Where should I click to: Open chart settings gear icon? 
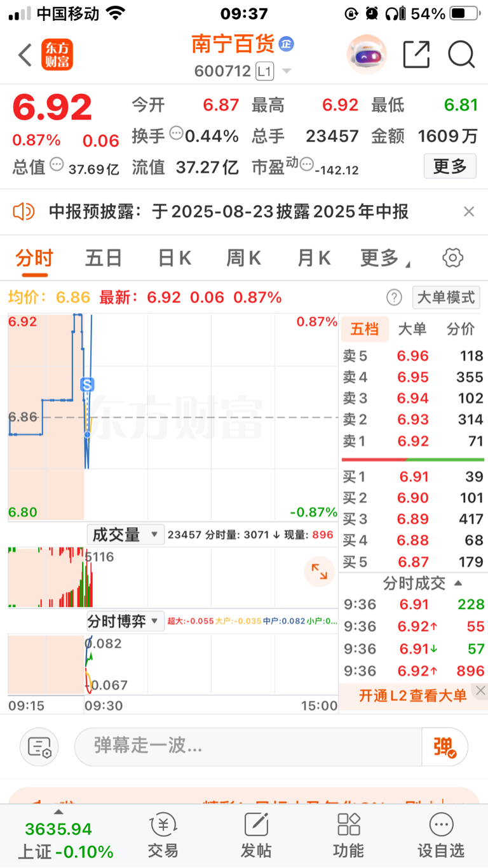452,258
